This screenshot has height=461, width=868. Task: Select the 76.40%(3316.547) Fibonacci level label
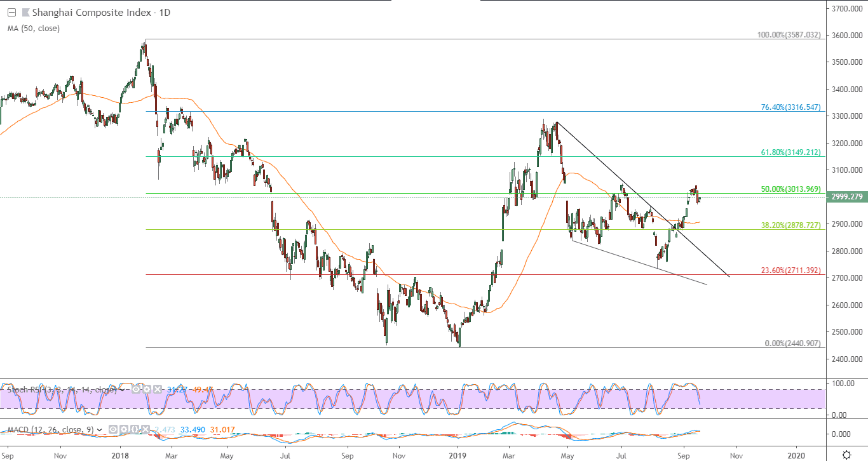coord(791,107)
